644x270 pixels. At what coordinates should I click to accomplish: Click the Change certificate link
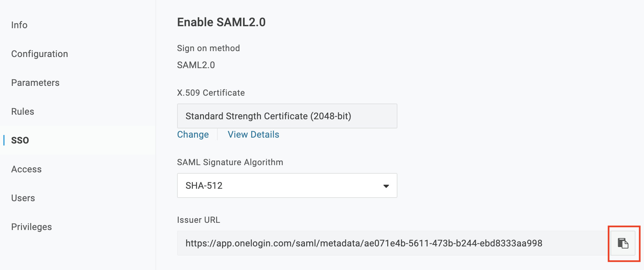click(193, 134)
